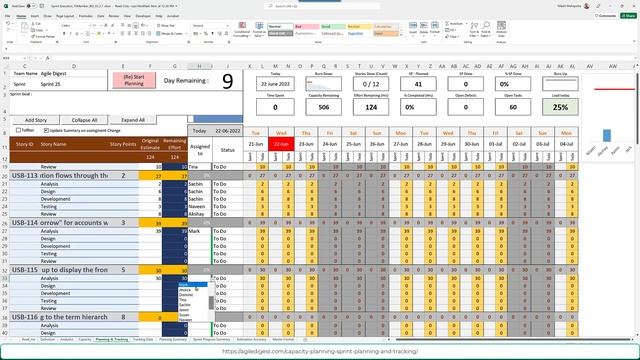Open the Clipboard dialog launcher
Viewport: 640px width, 360px height.
point(57,42)
